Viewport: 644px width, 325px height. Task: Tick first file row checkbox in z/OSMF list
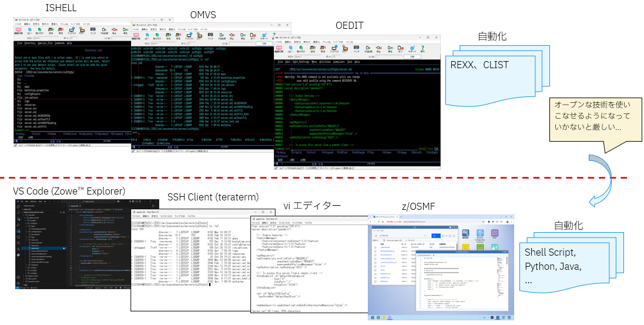pos(375,247)
